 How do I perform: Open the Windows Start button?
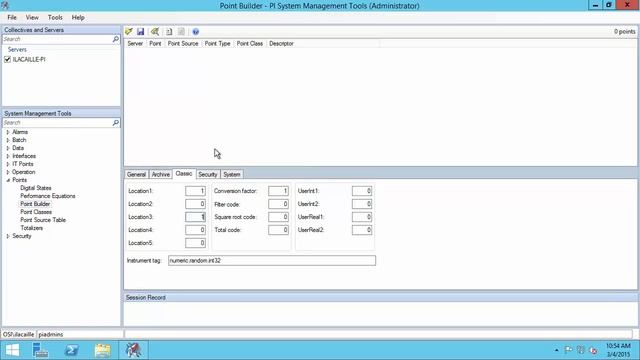point(12,350)
